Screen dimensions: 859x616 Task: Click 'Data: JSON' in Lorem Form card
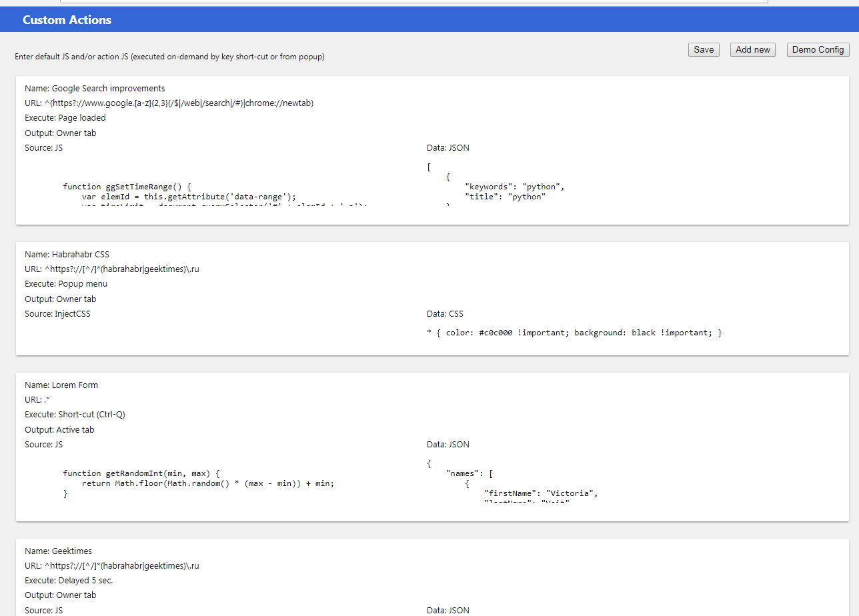click(448, 445)
